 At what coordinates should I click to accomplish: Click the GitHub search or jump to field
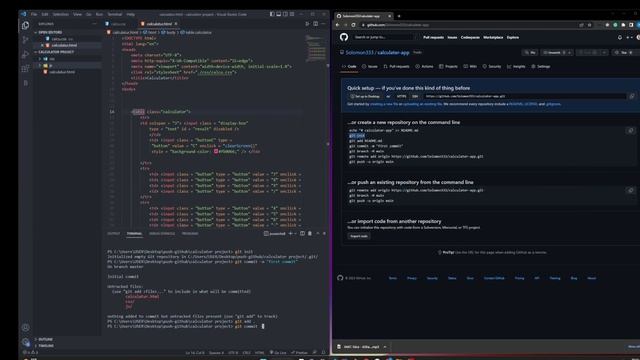pyautogui.click(x=383, y=37)
